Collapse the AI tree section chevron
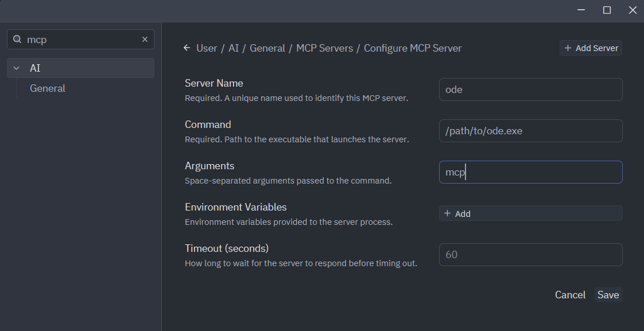Screen dimensions: 644x331 (x=17, y=68)
